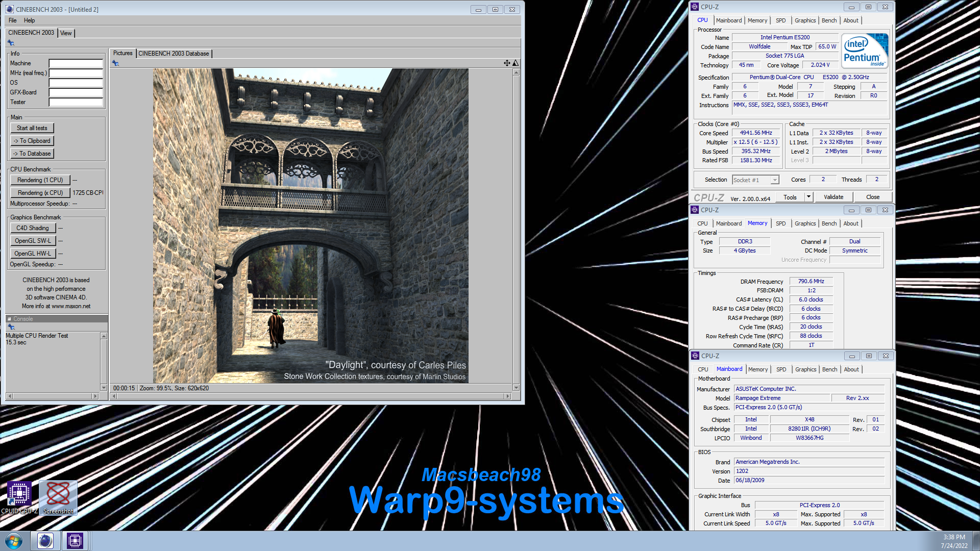Viewport: 980px width, 551px height.
Task: Click the Southbridge 82801IR (ICH9R) field
Action: pyautogui.click(x=809, y=429)
